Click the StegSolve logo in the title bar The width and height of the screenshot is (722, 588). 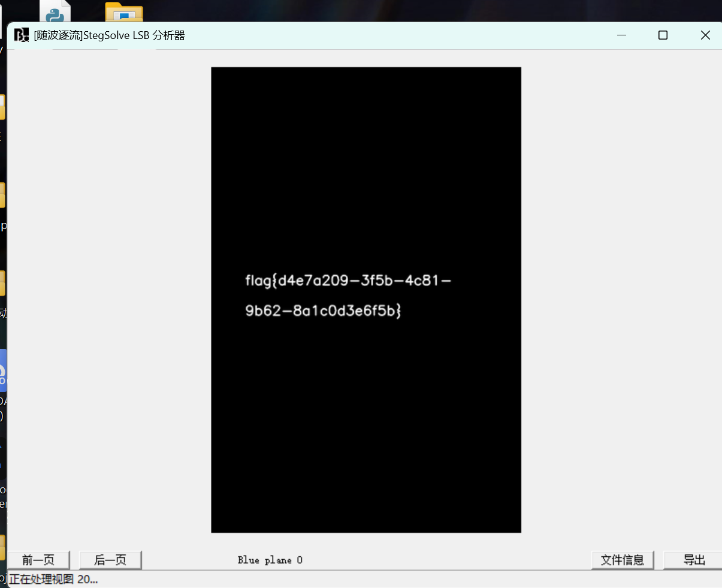point(20,35)
